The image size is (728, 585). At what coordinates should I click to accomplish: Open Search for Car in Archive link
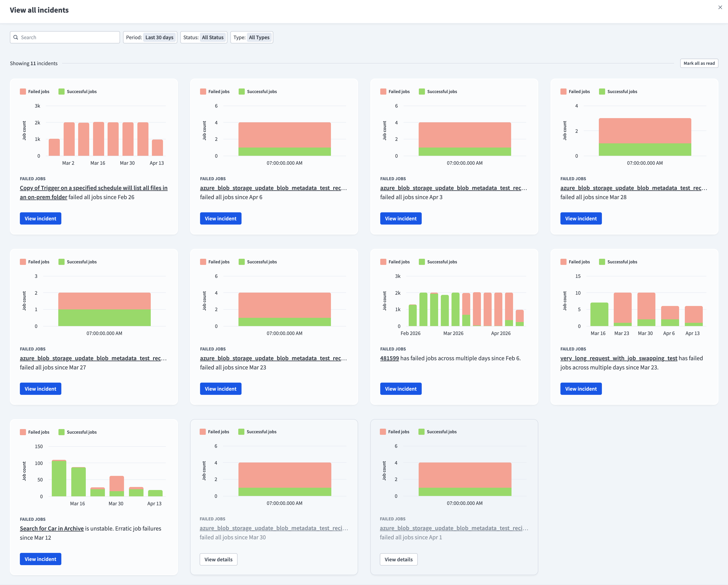coord(52,528)
